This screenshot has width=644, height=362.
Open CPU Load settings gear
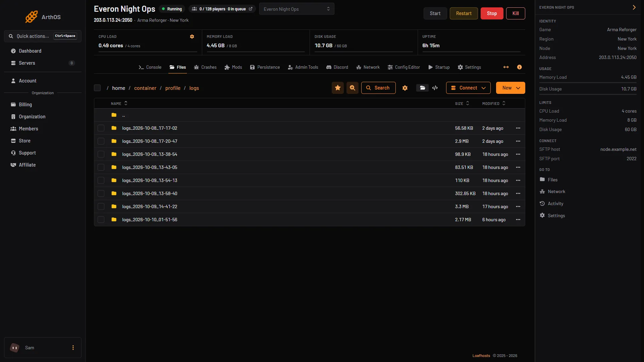point(192,37)
